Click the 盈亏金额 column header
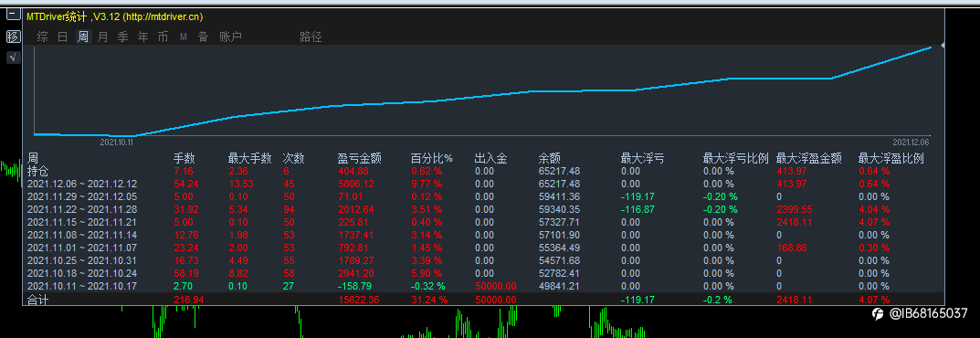Image resolution: width=980 pixels, height=338 pixels. point(359,159)
